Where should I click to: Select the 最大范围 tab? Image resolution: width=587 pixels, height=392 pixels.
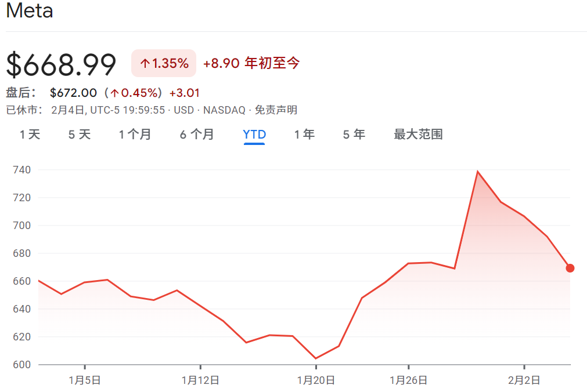[418, 135]
